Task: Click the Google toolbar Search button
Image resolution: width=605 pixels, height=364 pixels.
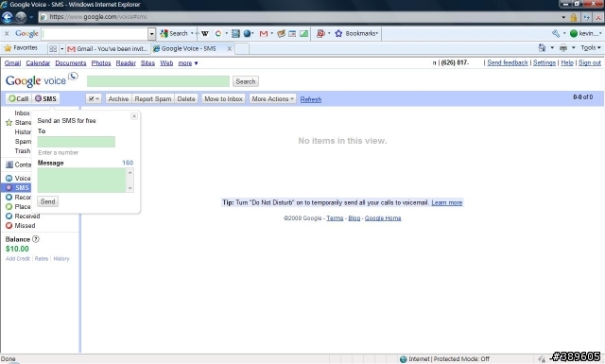Action: click(x=174, y=34)
